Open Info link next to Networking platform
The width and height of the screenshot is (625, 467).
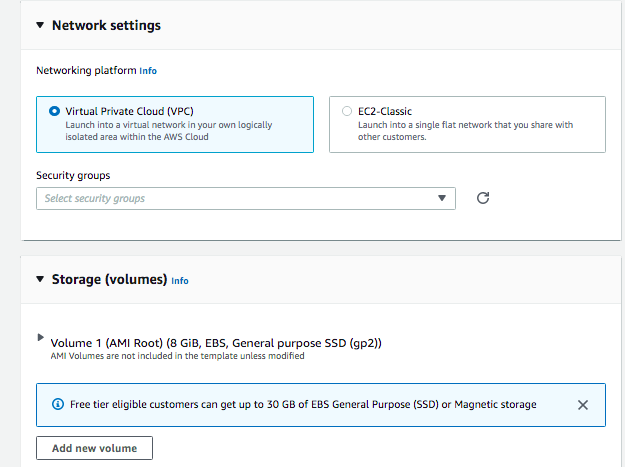click(x=148, y=71)
